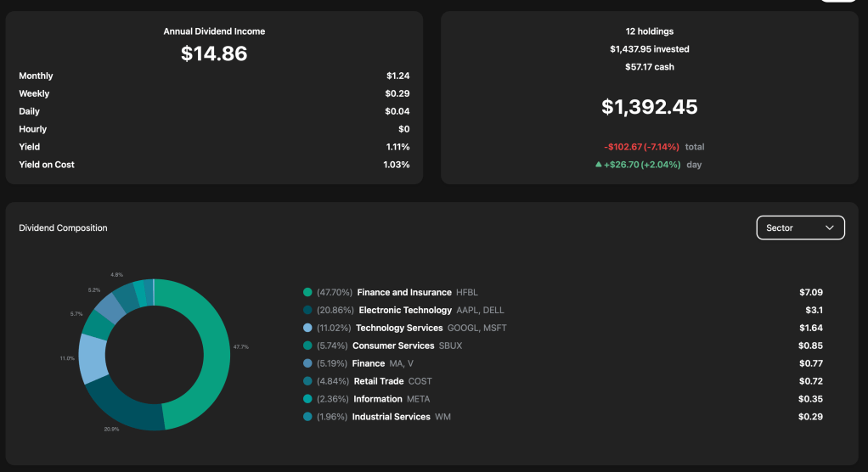Click the $1,392.45 portfolio value
Viewport: 868px width, 472px height.
point(650,107)
